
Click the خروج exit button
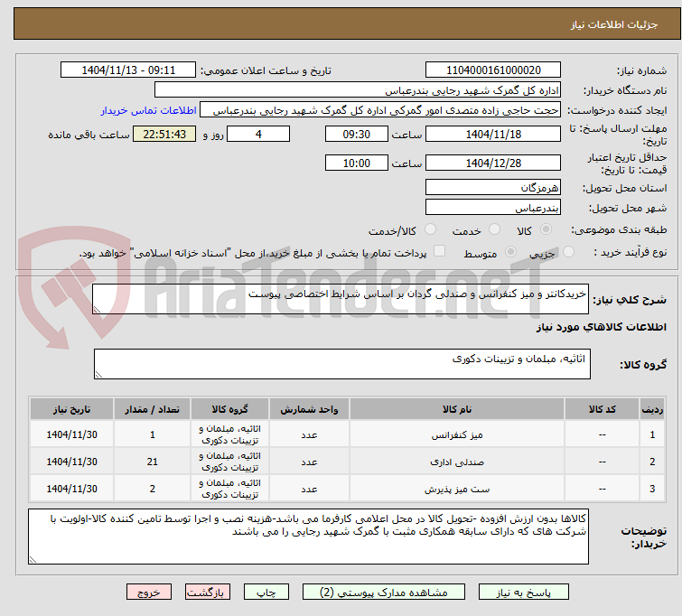click(149, 593)
